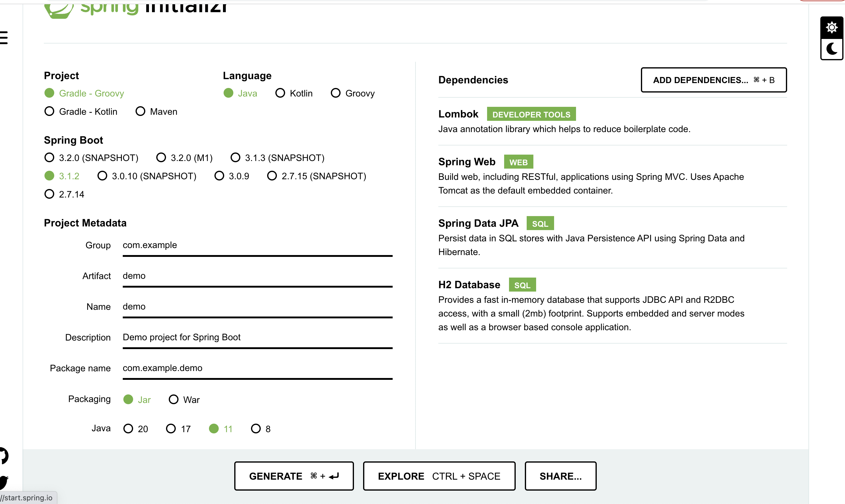The image size is (845, 504).
Task: Select Spring Boot 3.1.2
Action: coord(62,176)
